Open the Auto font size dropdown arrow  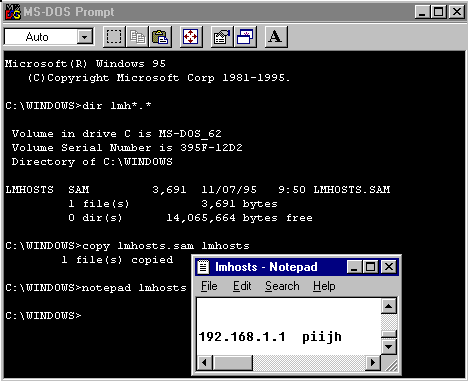pyautogui.click(x=85, y=37)
